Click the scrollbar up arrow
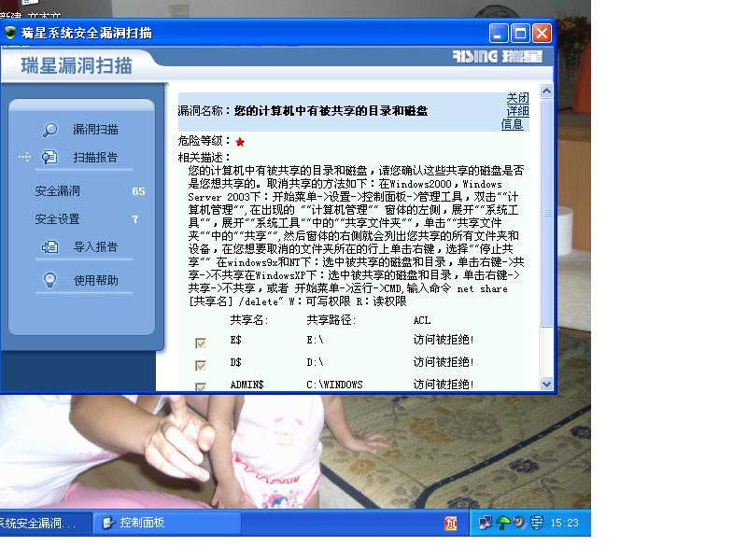This screenshot has height=560, width=747. pos(546,91)
